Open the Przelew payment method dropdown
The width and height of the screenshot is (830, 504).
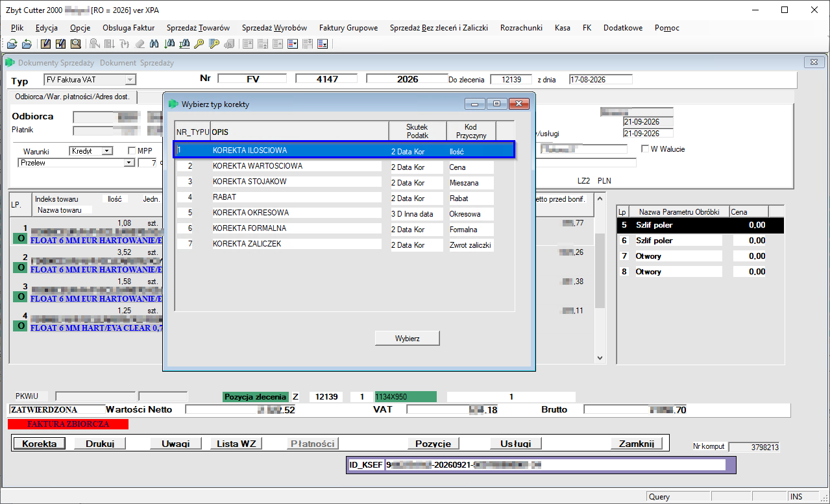pos(128,163)
